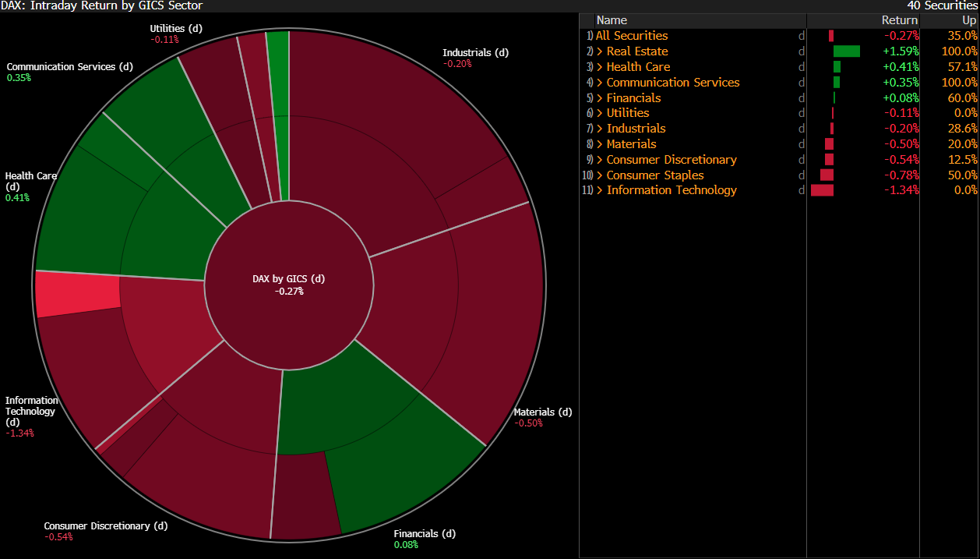Select Information Technology name in the table
Viewport: 980px width, 559px height.
pyautogui.click(x=672, y=190)
